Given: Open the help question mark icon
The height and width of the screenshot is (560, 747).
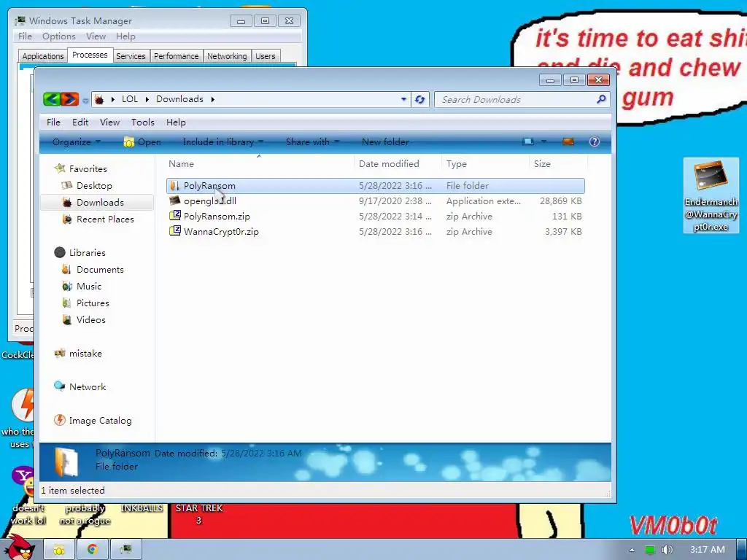Looking at the screenshot, I should [594, 141].
